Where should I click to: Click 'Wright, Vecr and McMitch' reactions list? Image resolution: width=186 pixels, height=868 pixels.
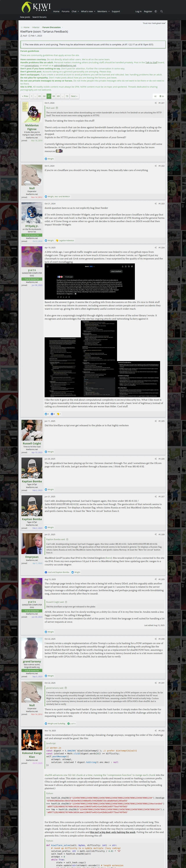[x=59, y=196]
